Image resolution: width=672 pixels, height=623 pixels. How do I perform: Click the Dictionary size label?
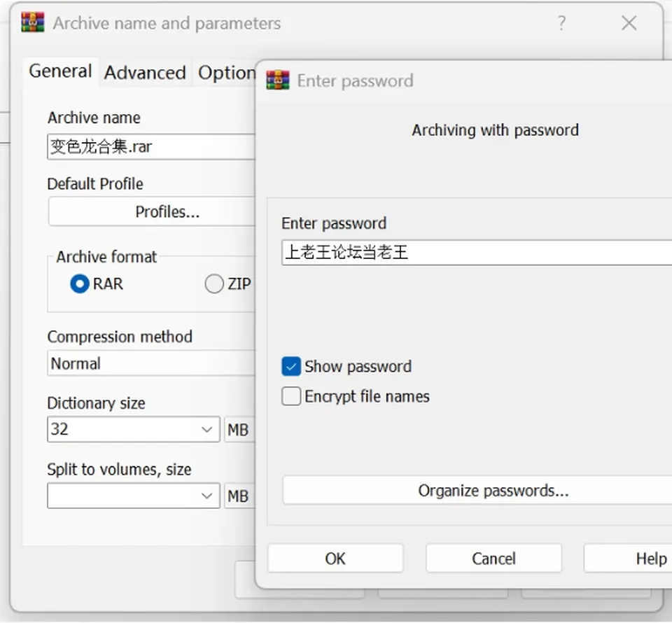tap(97, 403)
